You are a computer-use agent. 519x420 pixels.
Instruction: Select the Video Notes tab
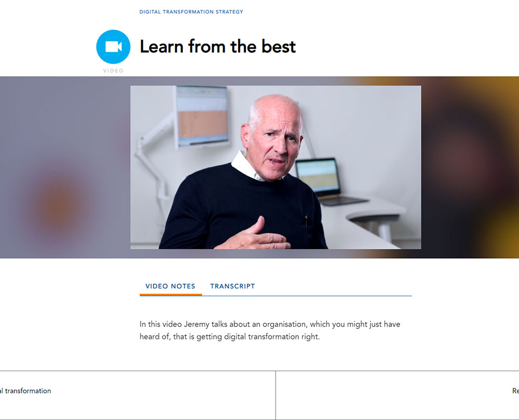[170, 286]
